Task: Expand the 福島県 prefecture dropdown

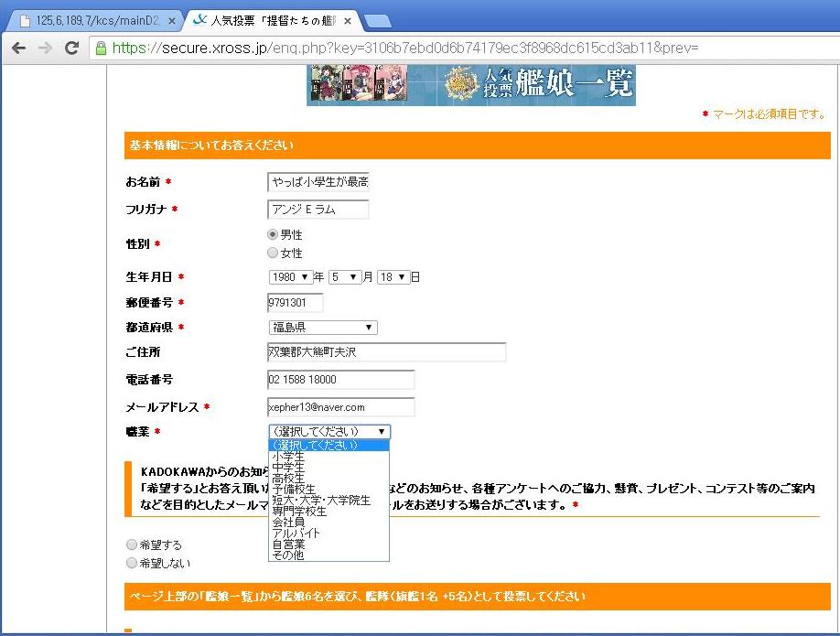Action: pos(322,328)
